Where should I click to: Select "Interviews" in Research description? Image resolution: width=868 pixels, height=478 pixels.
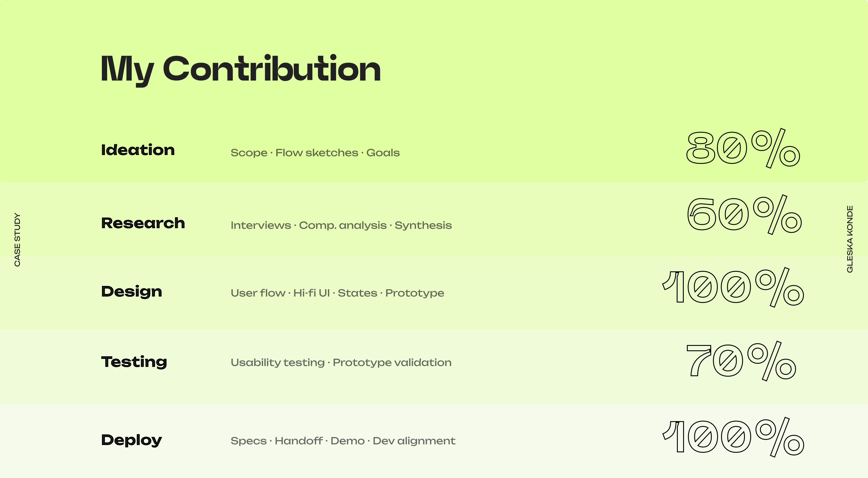(x=260, y=225)
